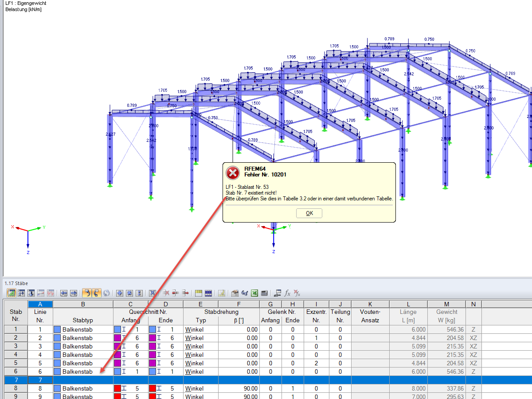The image size is (532, 399).
Task: Click Stabtyp cell of Stab 1 Balkenstab
Action: [x=83, y=329]
